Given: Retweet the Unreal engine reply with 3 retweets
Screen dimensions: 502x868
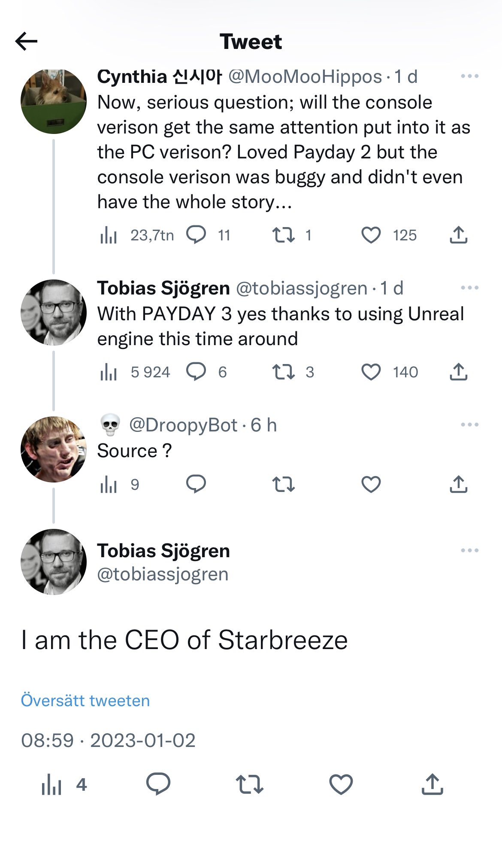Looking at the screenshot, I should (283, 372).
